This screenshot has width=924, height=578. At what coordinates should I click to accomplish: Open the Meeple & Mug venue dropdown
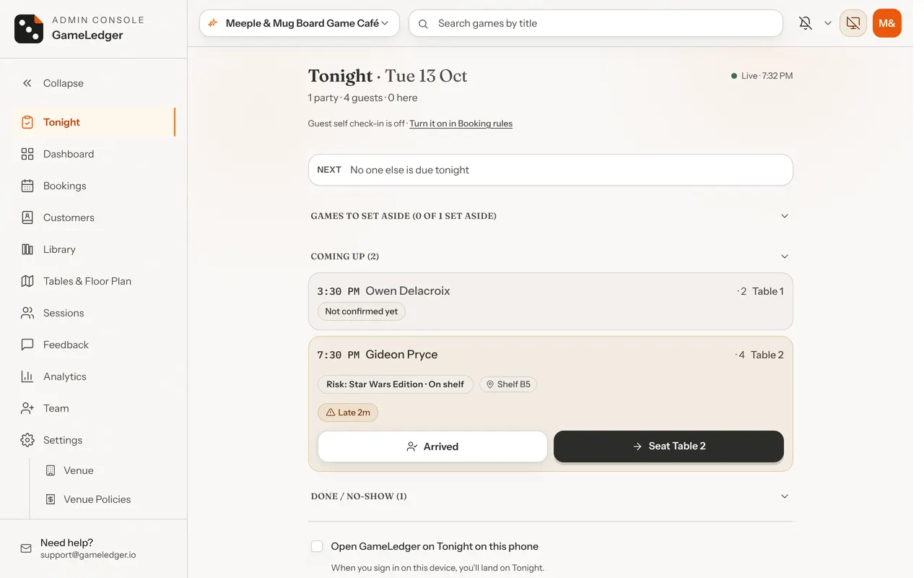pyautogui.click(x=300, y=23)
